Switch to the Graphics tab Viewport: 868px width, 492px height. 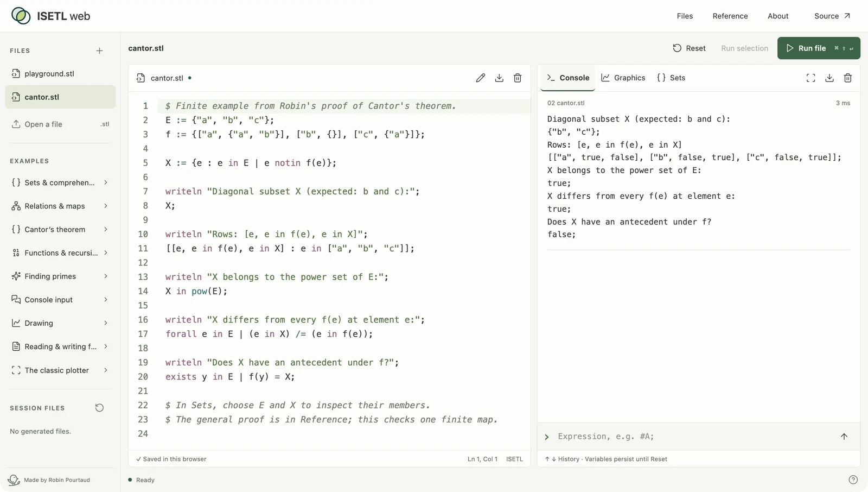[x=623, y=78]
